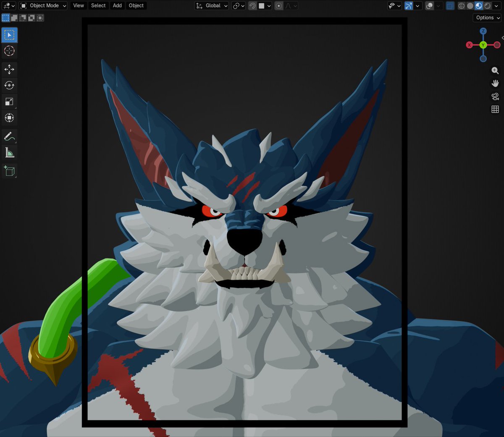This screenshot has width=504, height=437.
Task: Open the proportional falloff dropdown
Action: click(291, 5)
